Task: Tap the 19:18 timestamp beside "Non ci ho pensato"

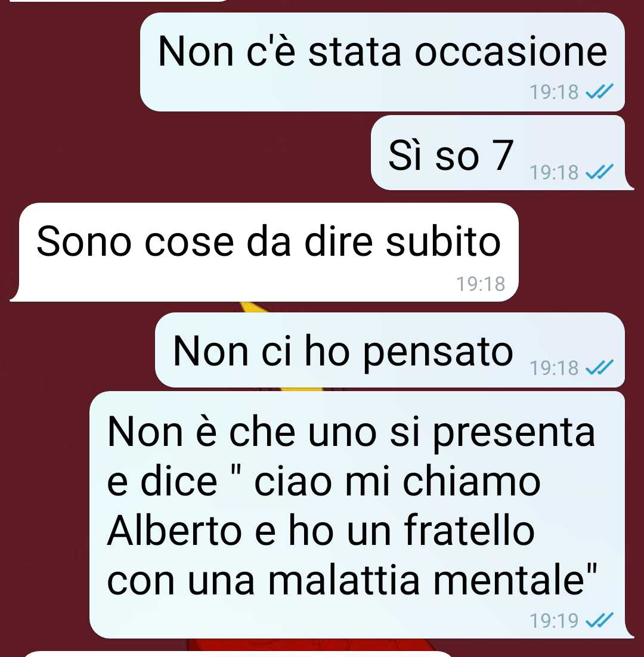Action: coord(553,368)
